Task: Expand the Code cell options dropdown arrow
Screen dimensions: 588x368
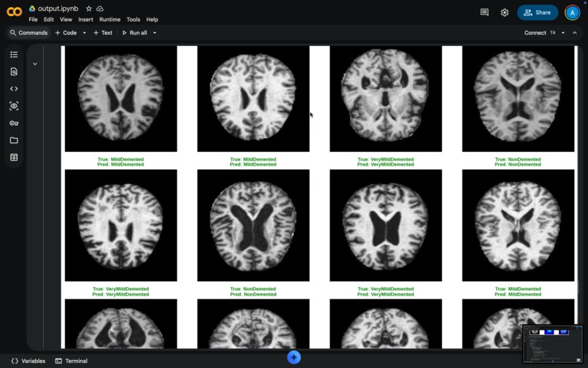Action: coord(85,33)
